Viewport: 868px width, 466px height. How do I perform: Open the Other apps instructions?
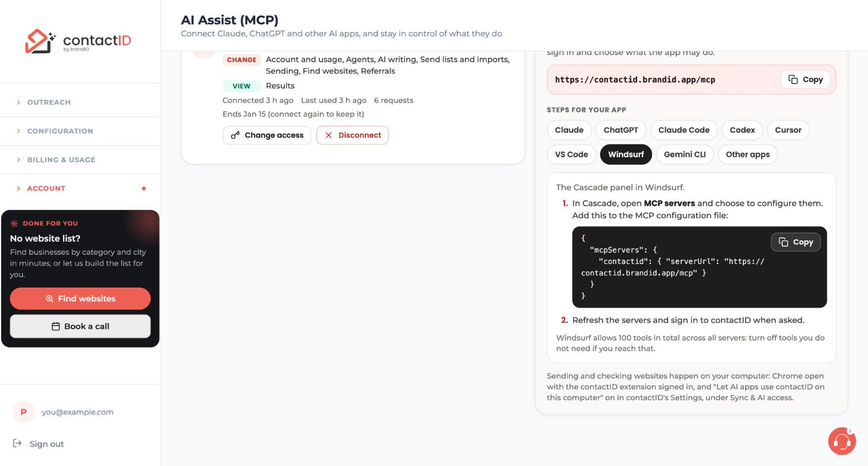(x=748, y=154)
